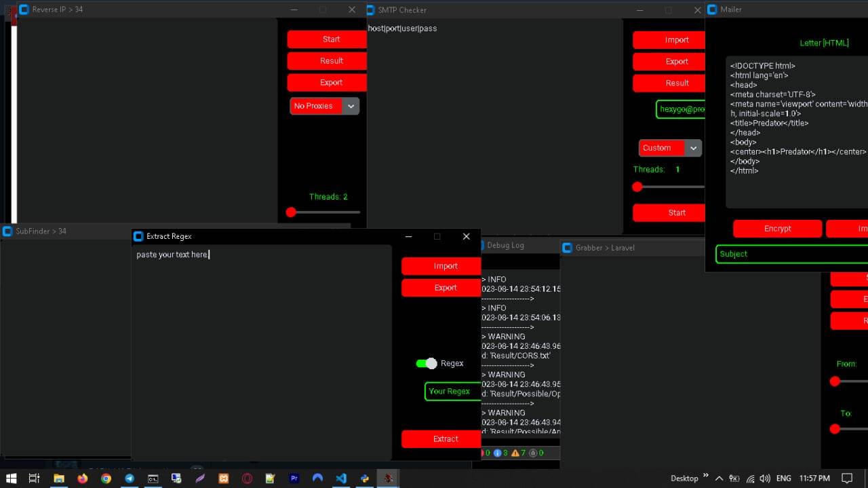Click the Extract Regex window title icon
This screenshot has width=868, height=488.
click(x=138, y=236)
